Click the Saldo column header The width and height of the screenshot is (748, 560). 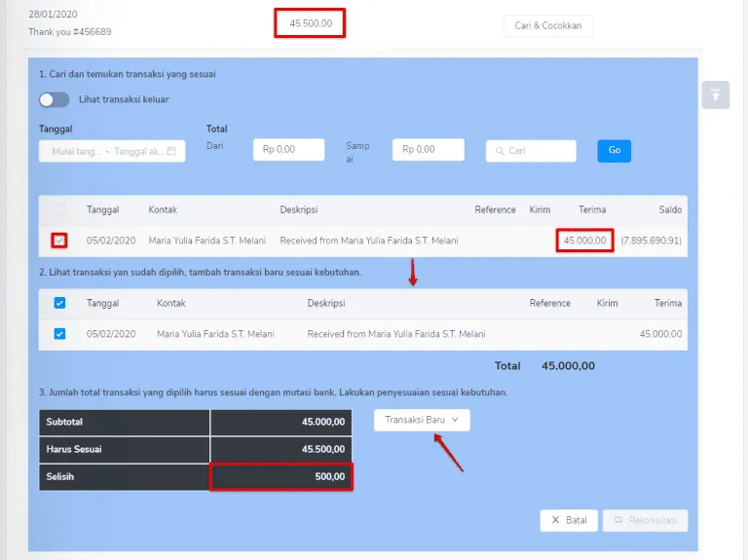(669, 209)
